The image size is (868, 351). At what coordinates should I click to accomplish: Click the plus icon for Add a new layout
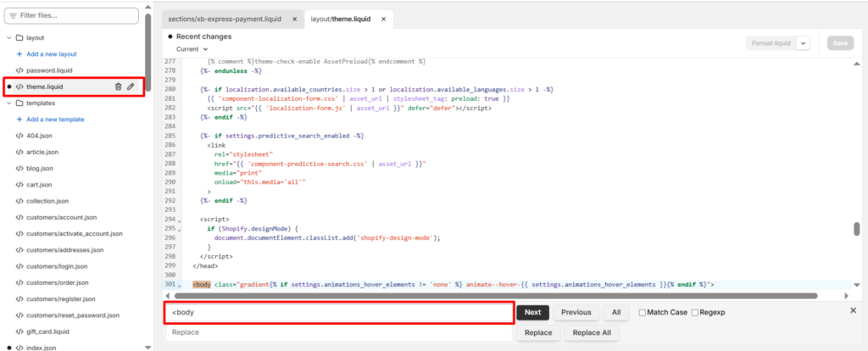[x=19, y=53]
